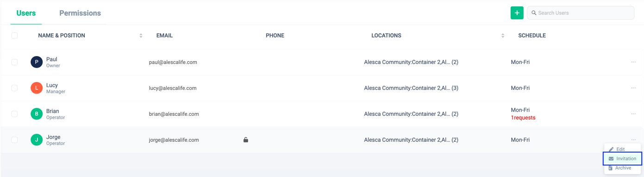The image size is (644, 177).
Task: Click Lucy's orange avatar icon
Action: click(x=37, y=88)
